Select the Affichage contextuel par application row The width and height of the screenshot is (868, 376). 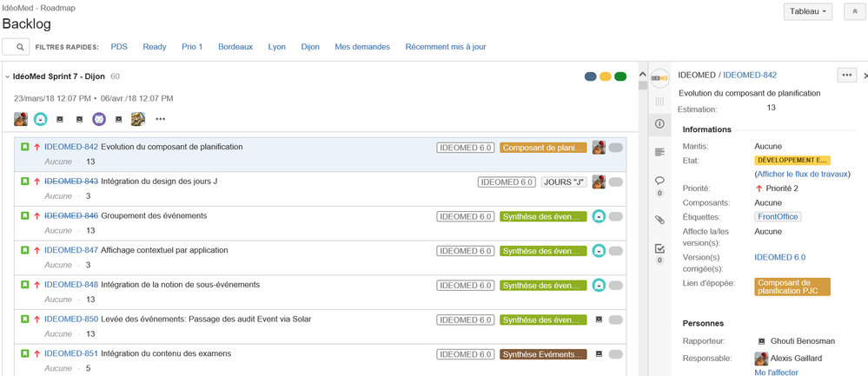(x=321, y=258)
